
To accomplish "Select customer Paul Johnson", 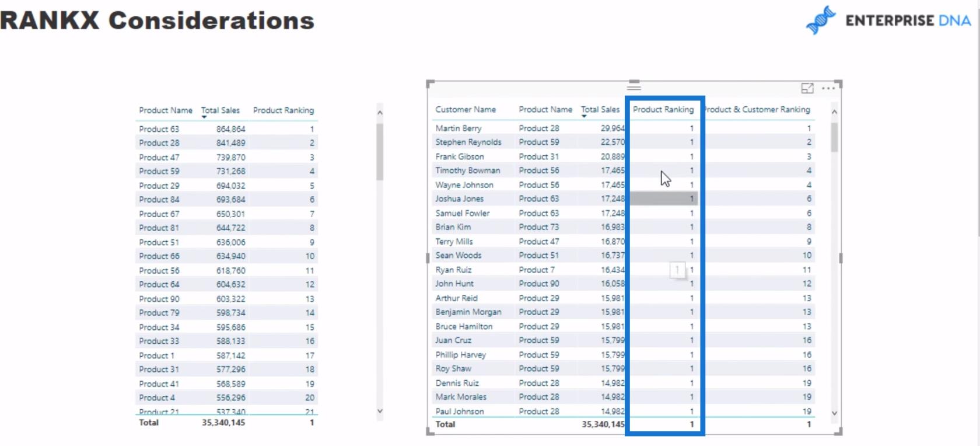I will point(460,412).
